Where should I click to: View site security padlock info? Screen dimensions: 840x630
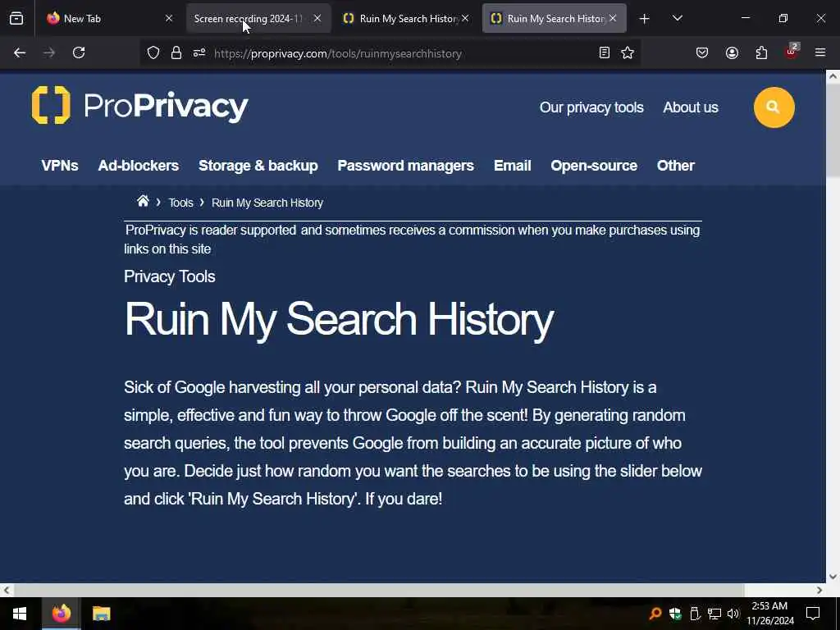[176, 53]
